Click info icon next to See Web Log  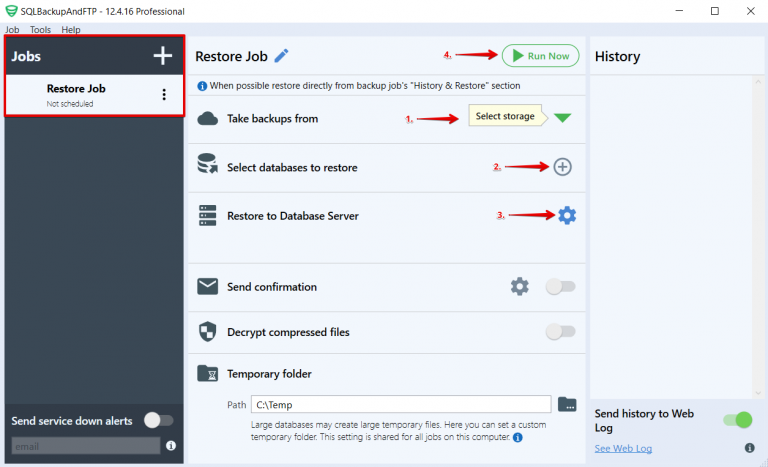coord(749,447)
